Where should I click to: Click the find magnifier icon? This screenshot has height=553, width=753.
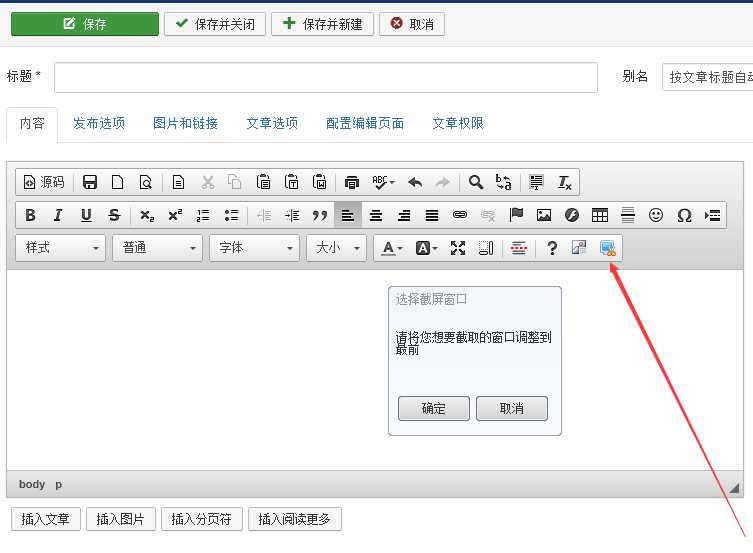click(x=475, y=182)
